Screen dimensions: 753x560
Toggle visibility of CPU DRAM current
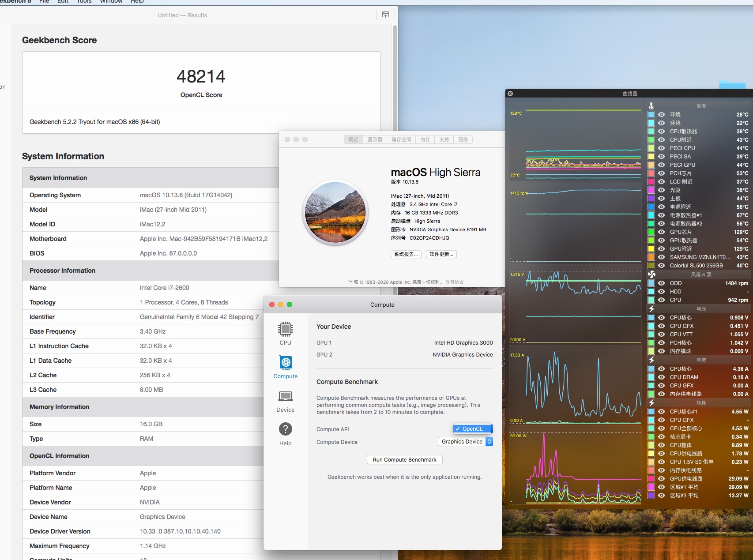661,377
